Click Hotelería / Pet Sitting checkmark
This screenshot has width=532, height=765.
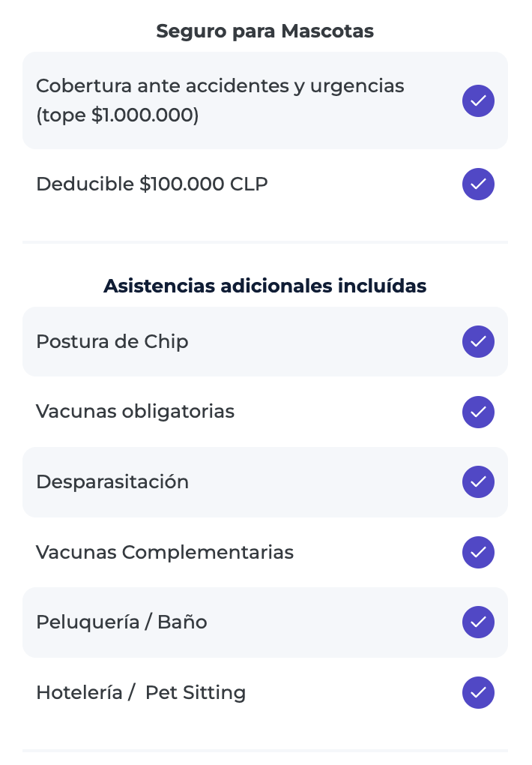(x=478, y=692)
